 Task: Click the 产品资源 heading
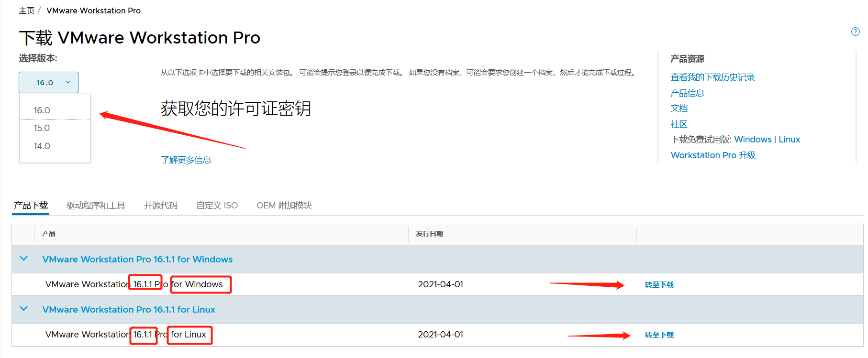687,59
